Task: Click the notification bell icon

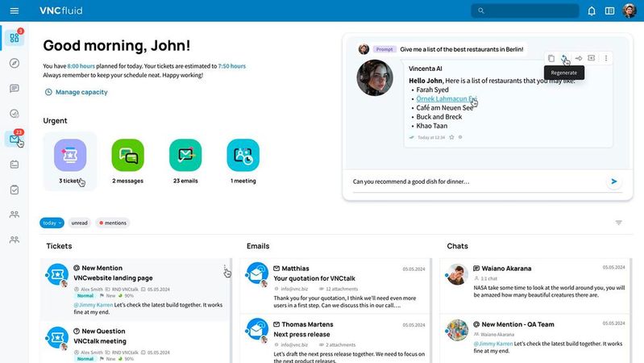Action: [592, 10]
